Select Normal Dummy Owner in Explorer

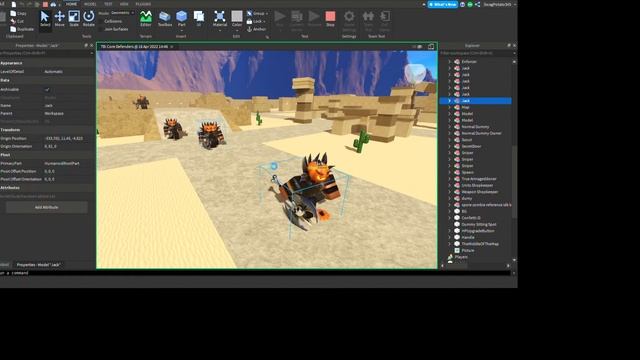click(x=481, y=133)
